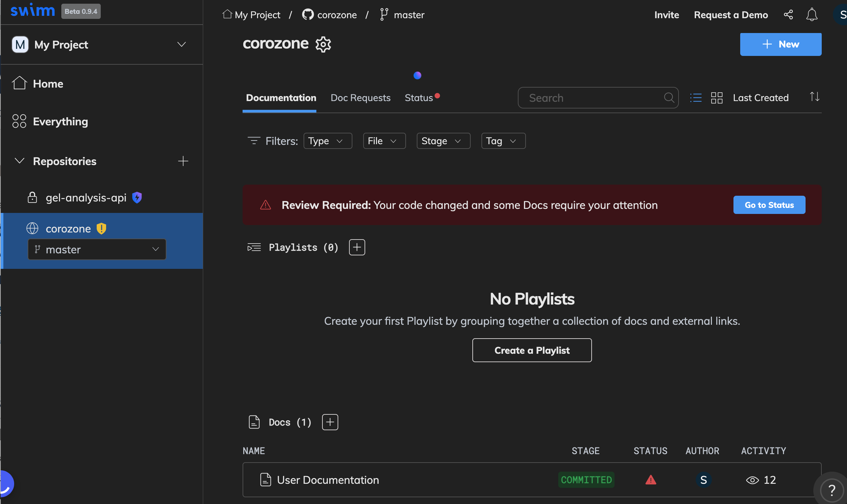
Task: Collapse the Repositories section
Action: 19,161
